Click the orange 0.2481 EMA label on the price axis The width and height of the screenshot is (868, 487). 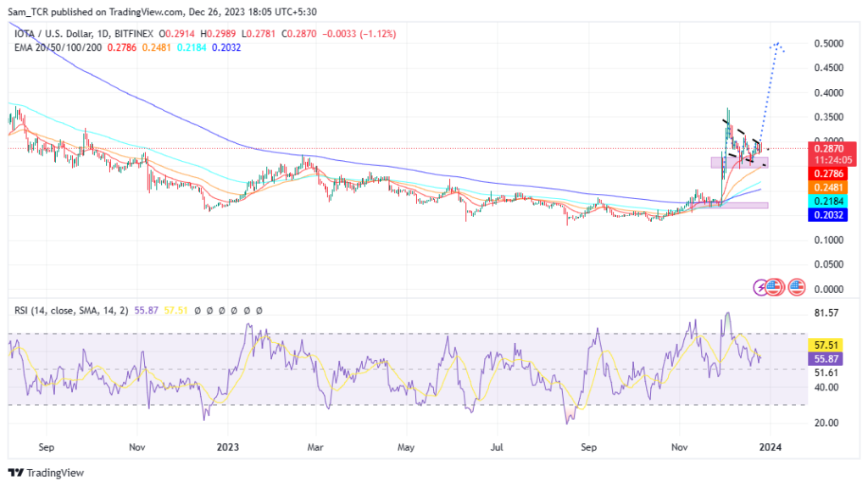(x=828, y=188)
